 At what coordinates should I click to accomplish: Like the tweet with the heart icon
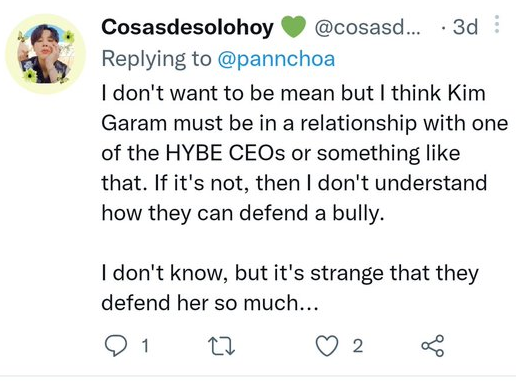point(327,346)
